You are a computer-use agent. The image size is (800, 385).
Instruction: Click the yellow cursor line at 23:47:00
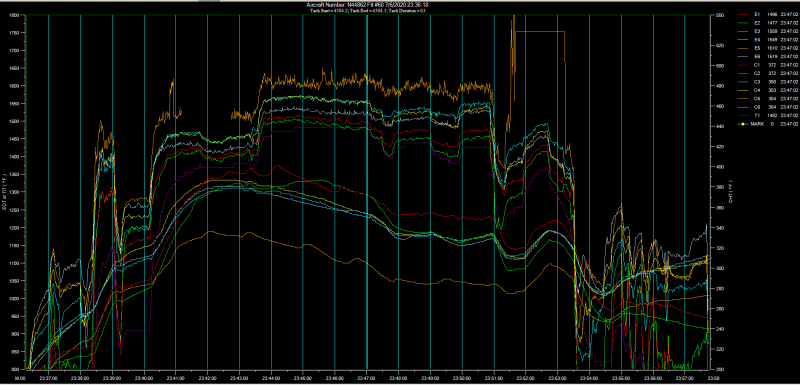367,192
